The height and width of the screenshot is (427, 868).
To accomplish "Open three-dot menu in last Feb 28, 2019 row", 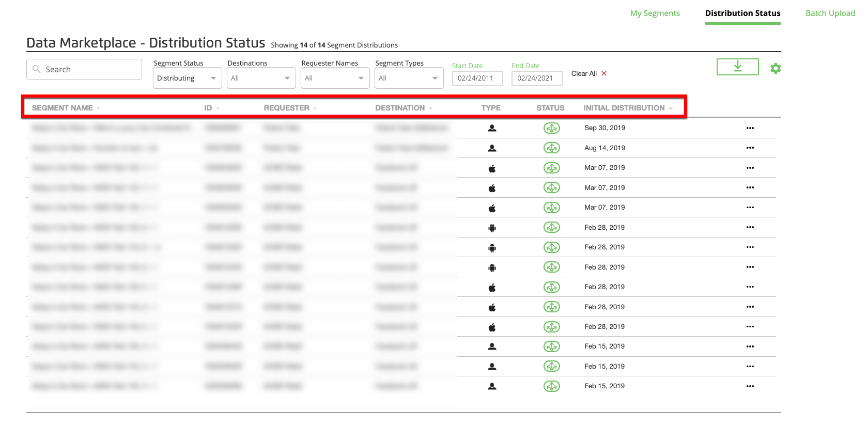I will click(x=750, y=326).
